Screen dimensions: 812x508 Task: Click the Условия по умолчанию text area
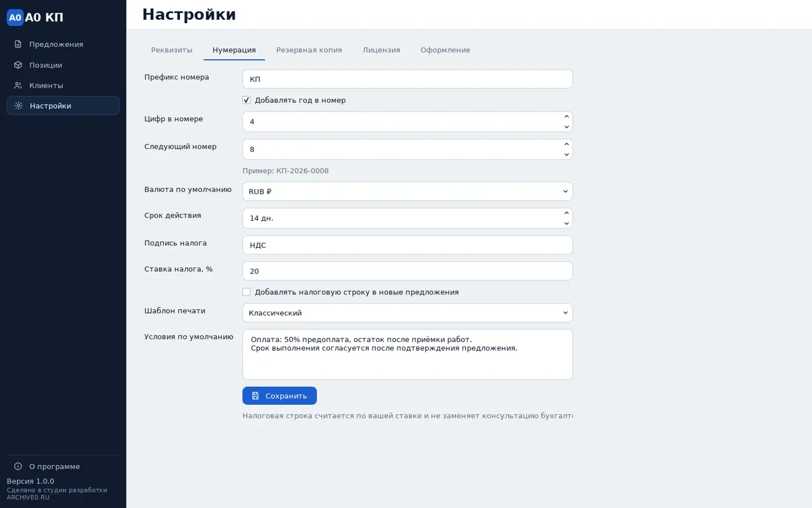[407, 355]
